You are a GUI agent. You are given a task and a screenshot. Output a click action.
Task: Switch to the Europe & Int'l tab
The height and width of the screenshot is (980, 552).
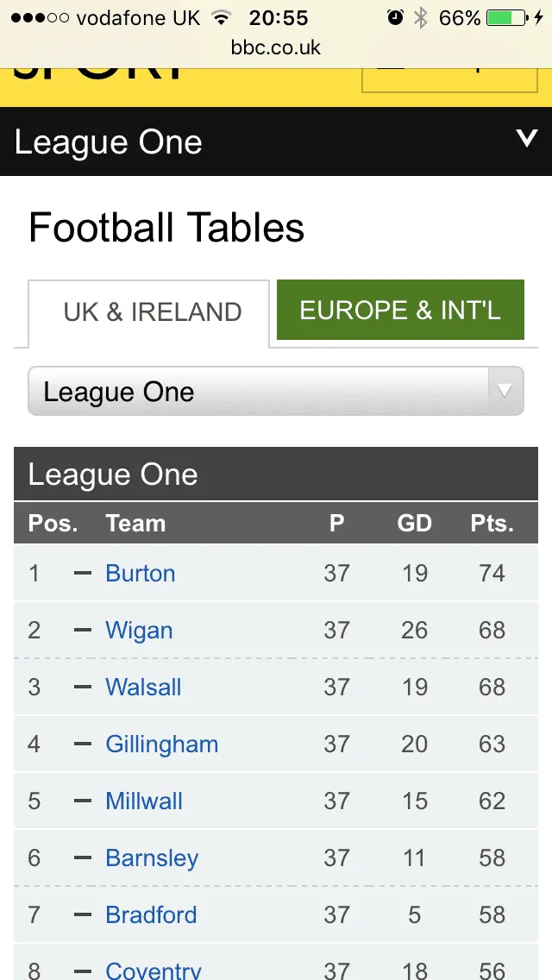pos(400,311)
